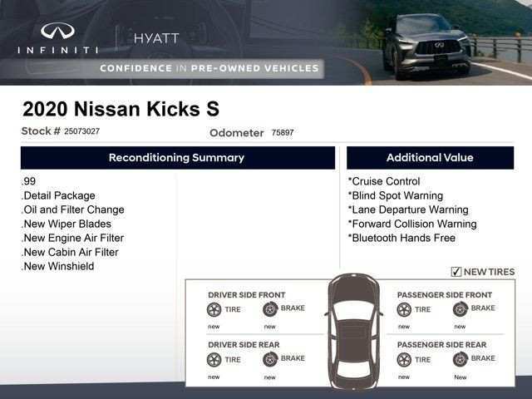This screenshot has width=532, height=399.
Task: Click 'new' under Passenger Side Front tire
Action: pos(404,327)
